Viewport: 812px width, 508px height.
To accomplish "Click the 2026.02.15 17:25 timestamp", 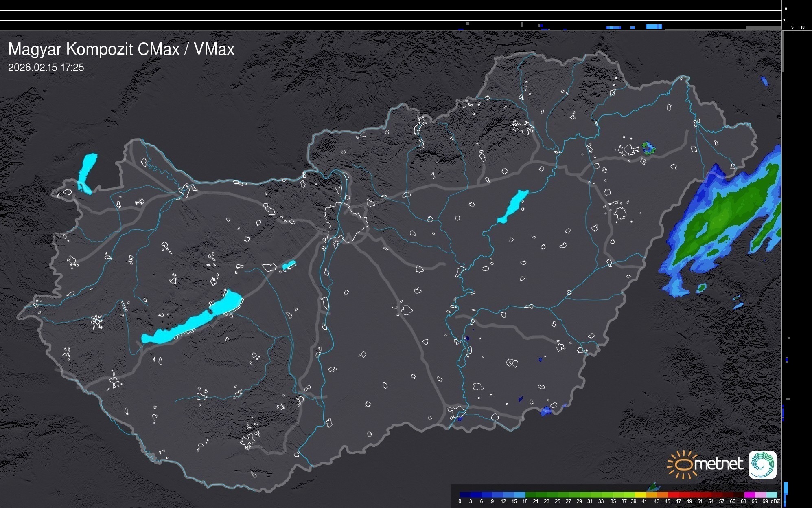I will [x=46, y=68].
